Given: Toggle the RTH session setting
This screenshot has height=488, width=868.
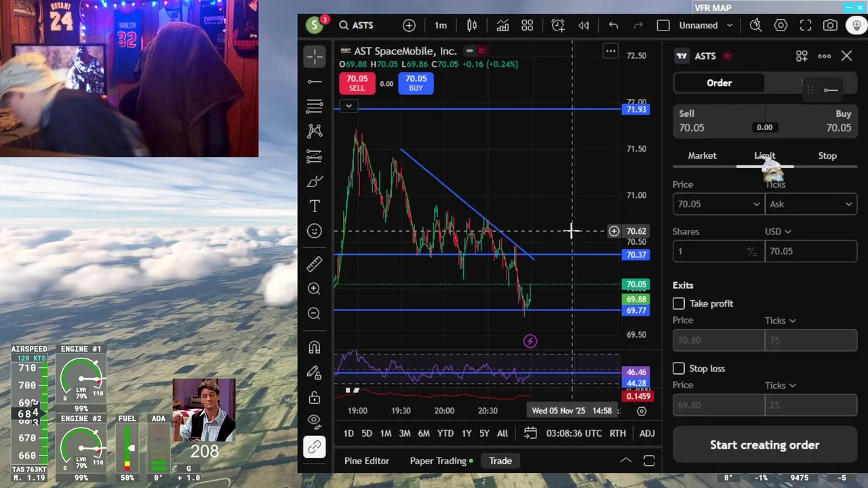Looking at the screenshot, I should coord(617,433).
